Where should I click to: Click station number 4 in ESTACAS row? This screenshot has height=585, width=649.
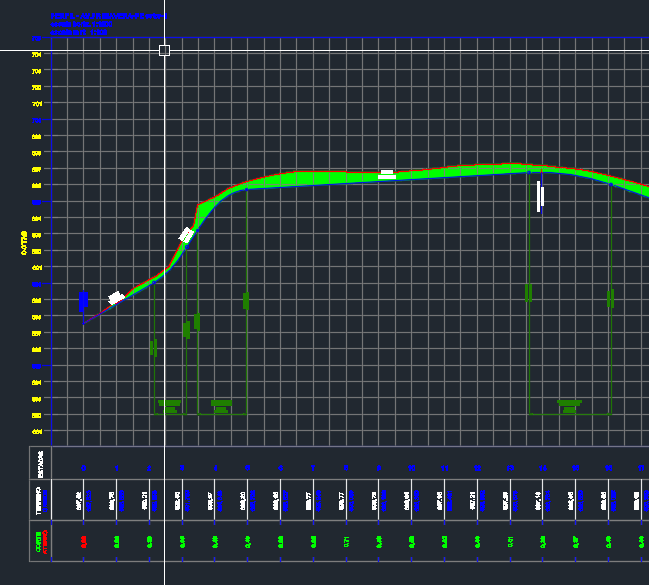[215, 468]
